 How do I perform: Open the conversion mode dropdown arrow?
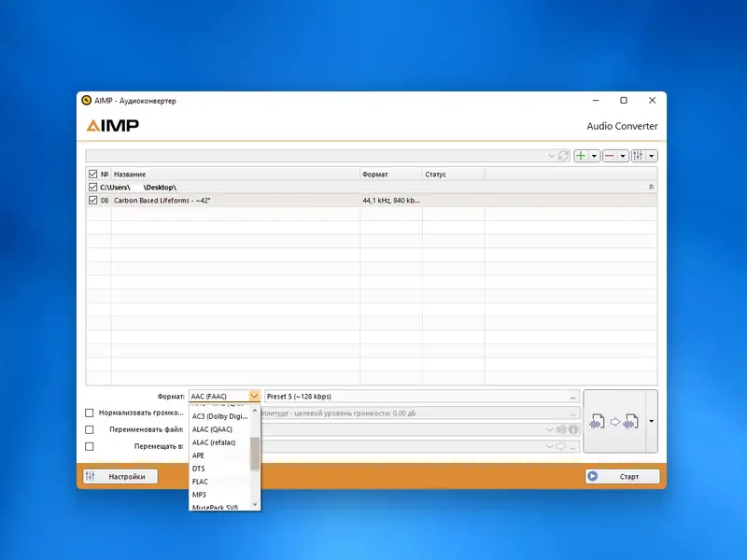coord(651,421)
